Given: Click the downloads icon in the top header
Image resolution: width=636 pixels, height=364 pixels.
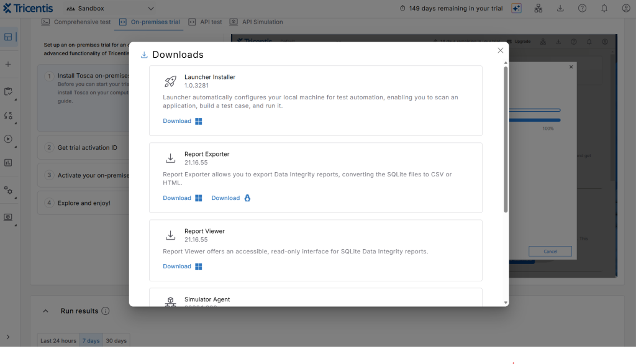Looking at the screenshot, I should (x=560, y=8).
